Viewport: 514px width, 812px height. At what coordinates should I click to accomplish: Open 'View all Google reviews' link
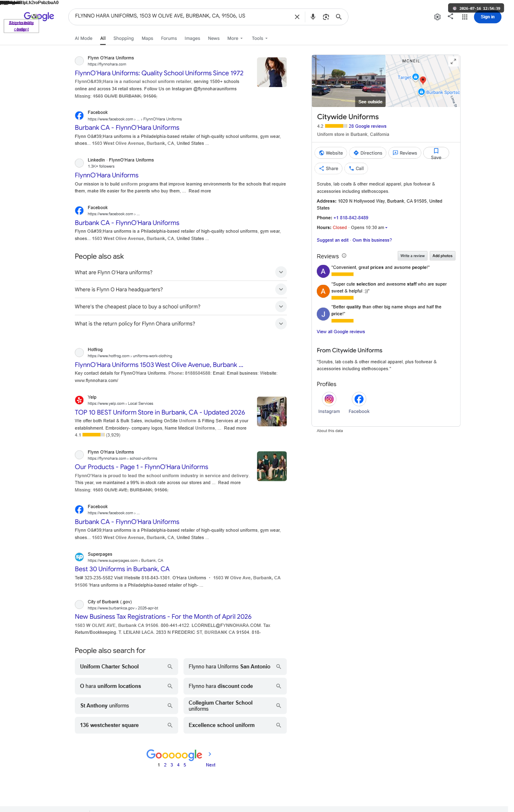point(341,332)
